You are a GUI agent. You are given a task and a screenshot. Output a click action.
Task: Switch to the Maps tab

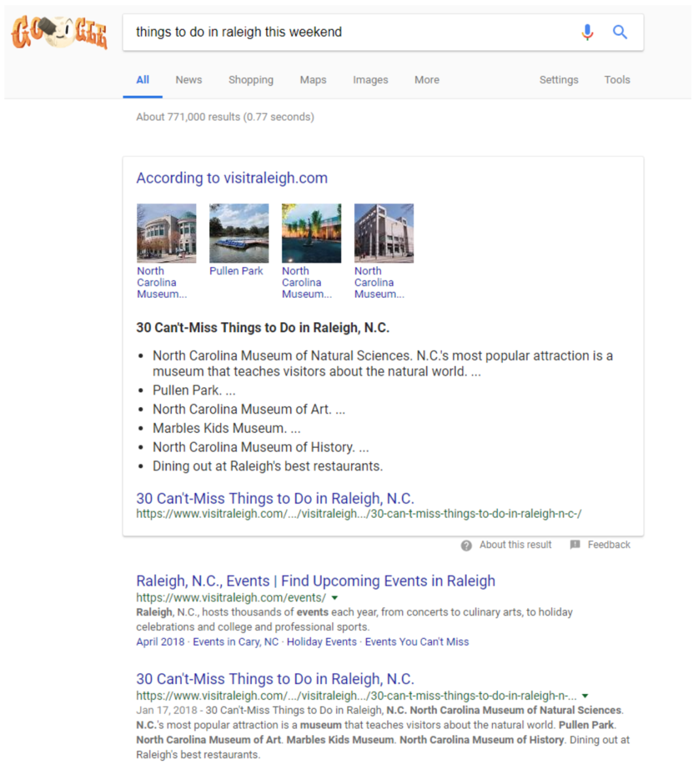(x=313, y=80)
